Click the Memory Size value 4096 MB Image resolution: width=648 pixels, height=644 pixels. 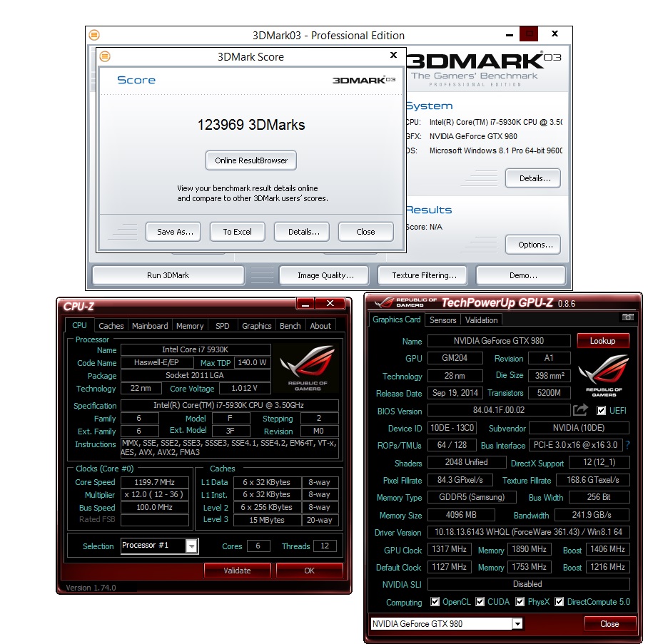[461, 515]
